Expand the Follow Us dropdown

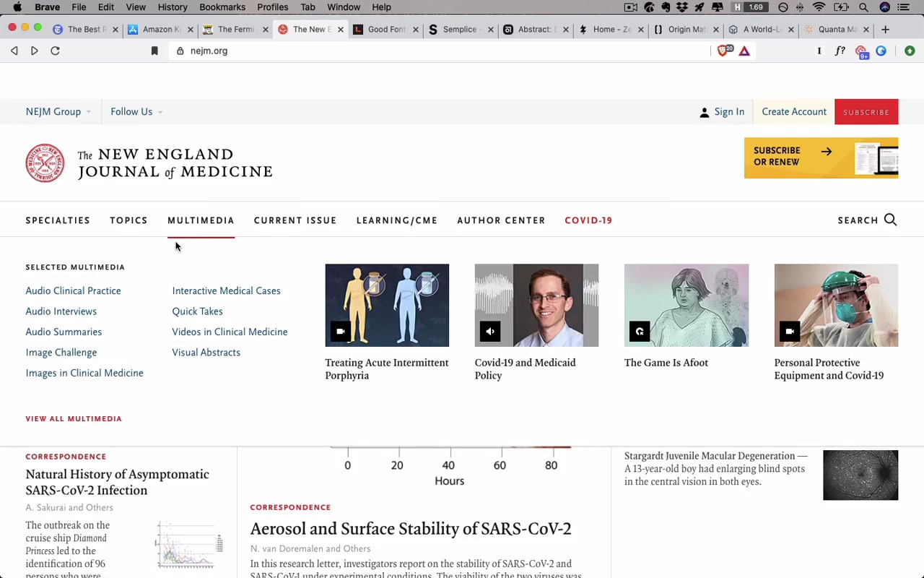coord(136,112)
